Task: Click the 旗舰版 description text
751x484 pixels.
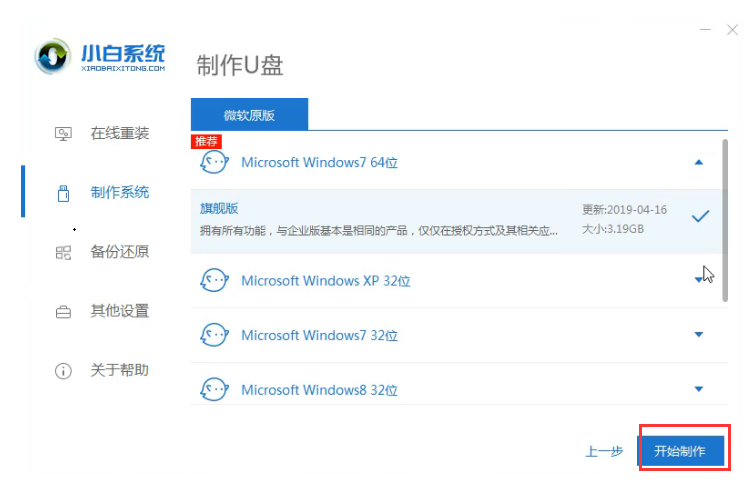Action: tap(378, 231)
